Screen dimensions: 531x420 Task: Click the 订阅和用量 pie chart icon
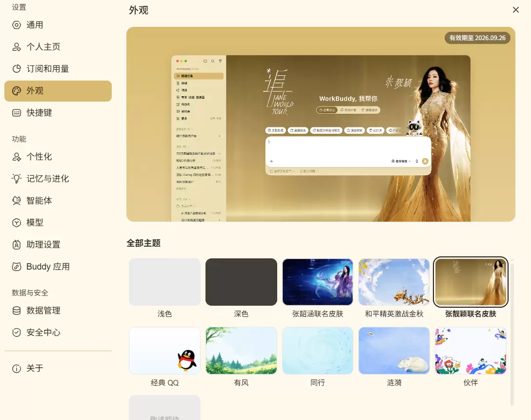point(17,69)
